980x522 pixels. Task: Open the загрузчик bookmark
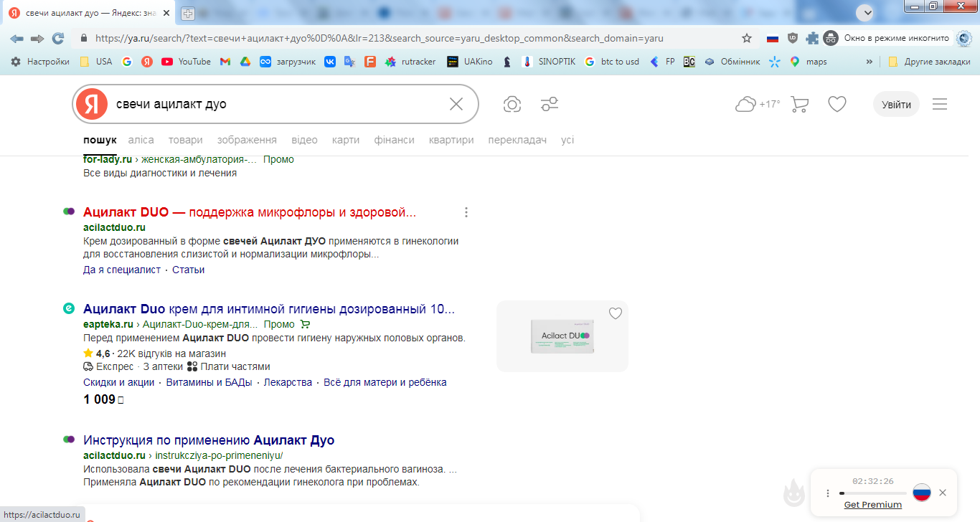pos(288,62)
